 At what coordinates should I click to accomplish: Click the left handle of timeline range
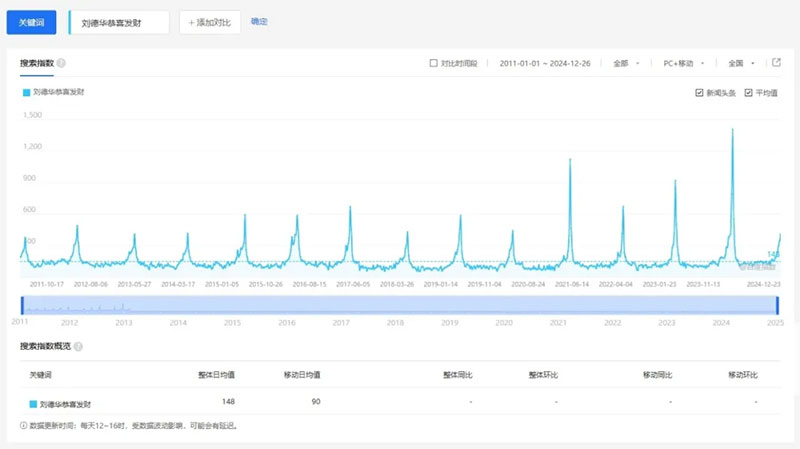(x=22, y=305)
